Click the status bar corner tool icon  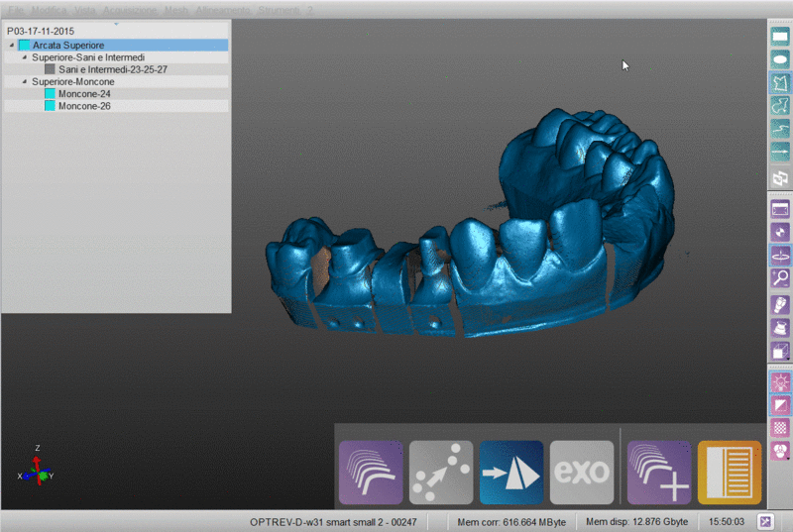point(765,521)
